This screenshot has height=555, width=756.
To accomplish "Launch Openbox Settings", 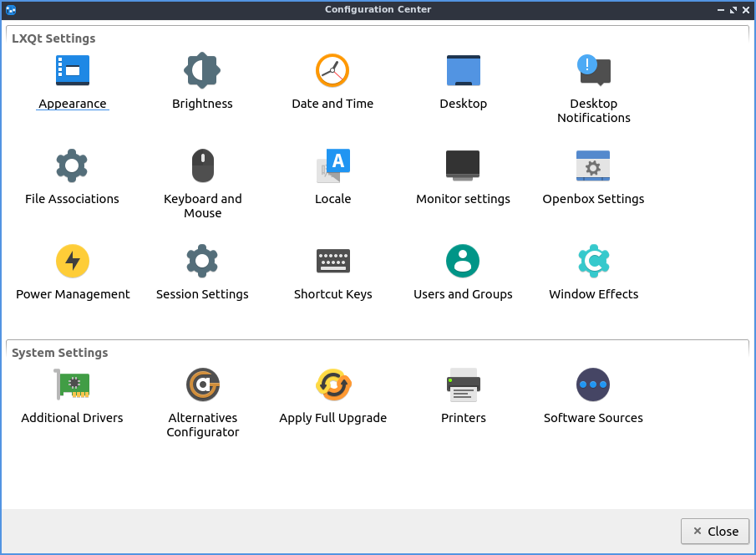I will (593, 166).
